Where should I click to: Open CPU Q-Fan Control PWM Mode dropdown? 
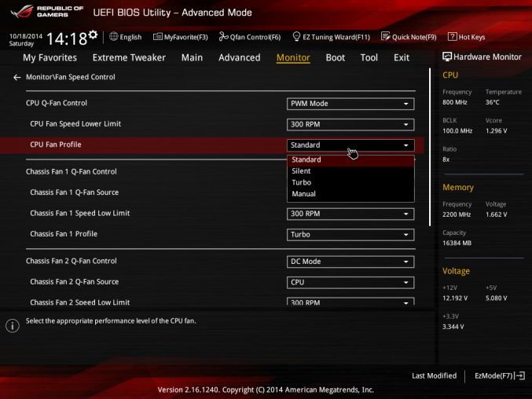coord(350,104)
